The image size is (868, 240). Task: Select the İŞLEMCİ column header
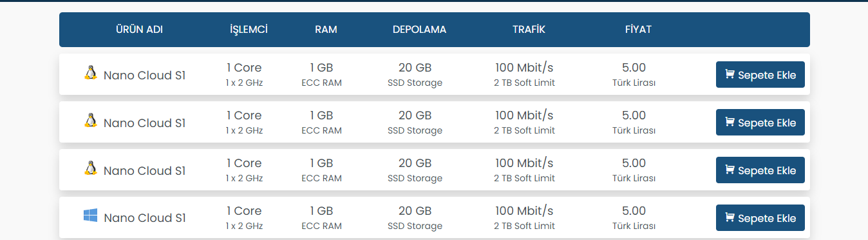[249, 30]
